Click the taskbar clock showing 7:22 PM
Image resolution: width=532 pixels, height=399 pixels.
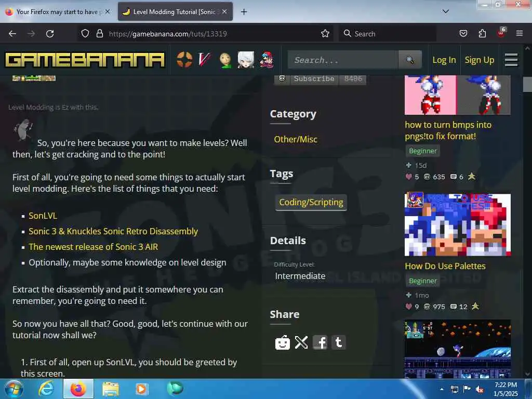click(506, 389)
